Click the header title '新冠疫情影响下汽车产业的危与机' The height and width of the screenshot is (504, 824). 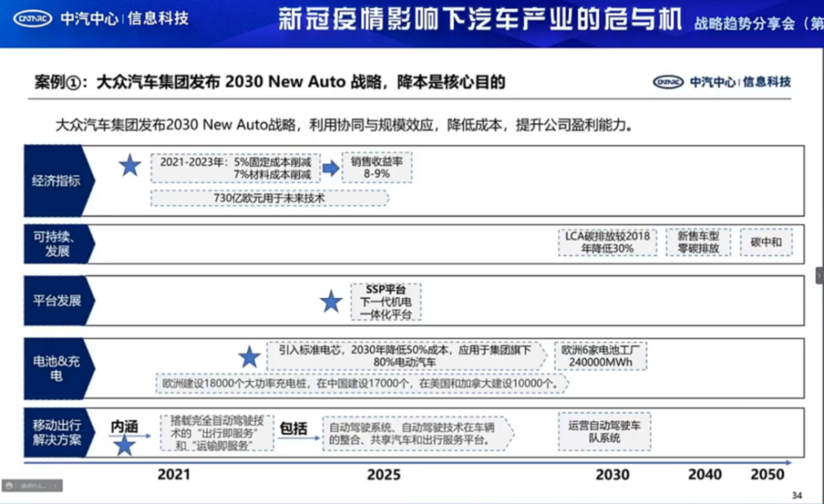pos(480,20)
